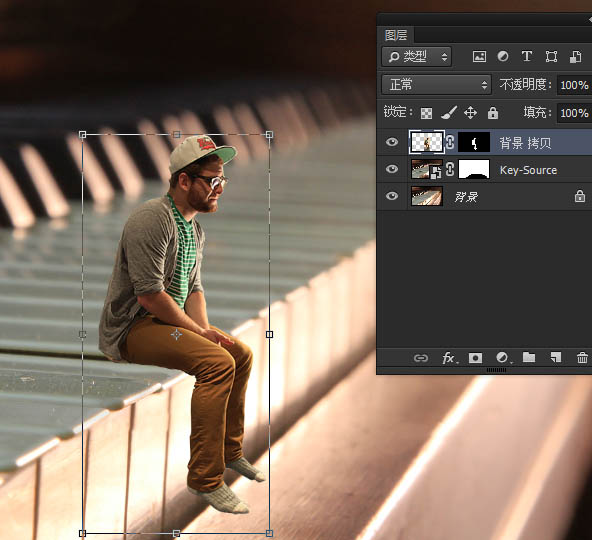Click transform handle at middle of right edge
This screenshot has height=540, width=592.
pos(269,334)
